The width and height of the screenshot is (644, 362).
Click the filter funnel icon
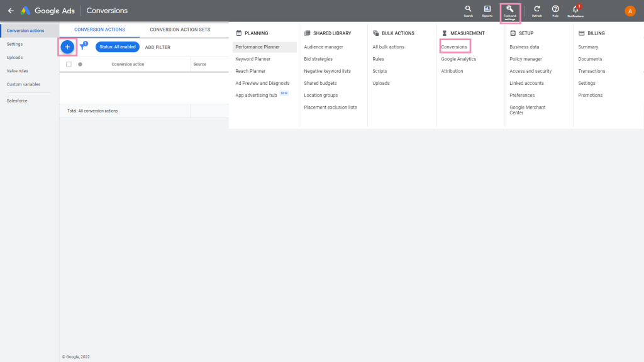84,45
